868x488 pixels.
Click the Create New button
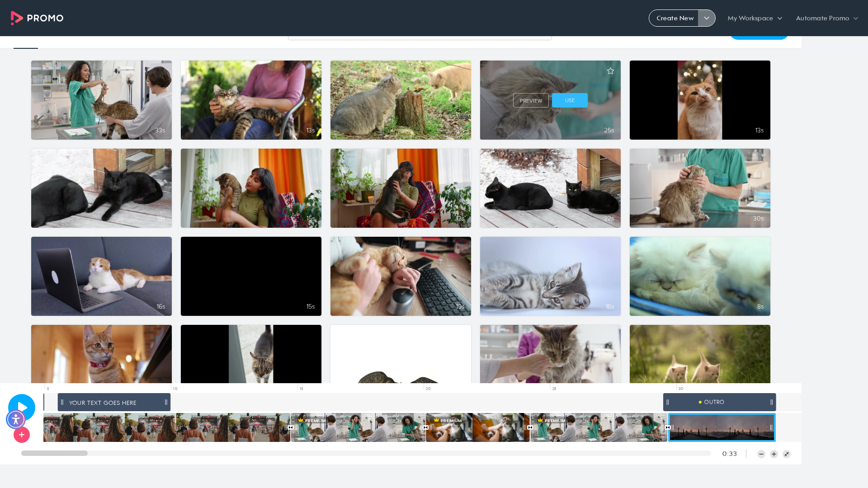675,18
